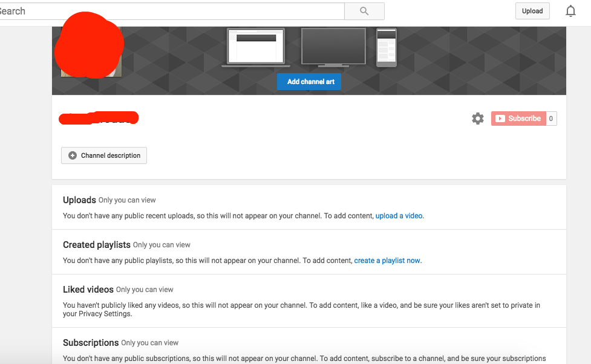Click the phone preview icon in banner
The width and height of the screenshot is (591, 364).
point(387,48)
